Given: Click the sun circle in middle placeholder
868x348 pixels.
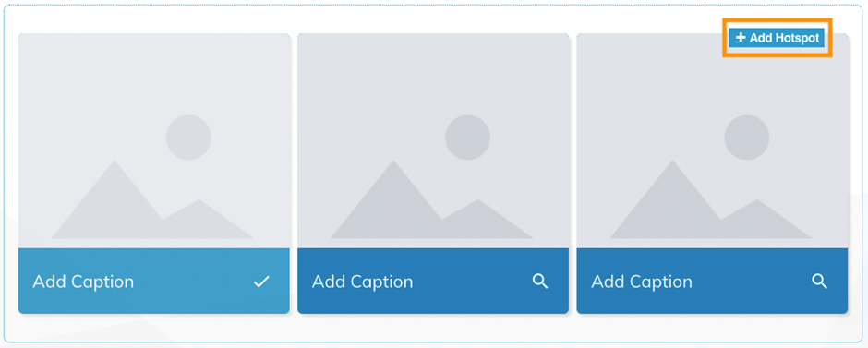Looking at the screenshot, I should pos(468,138).
